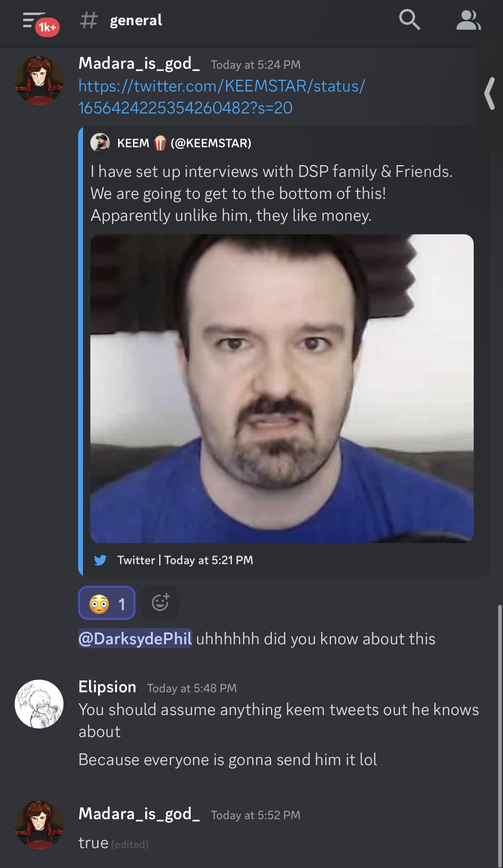Click the 1k+ unread notifications badge
This screenshot has height=868, width=503.
click(47, 27)
